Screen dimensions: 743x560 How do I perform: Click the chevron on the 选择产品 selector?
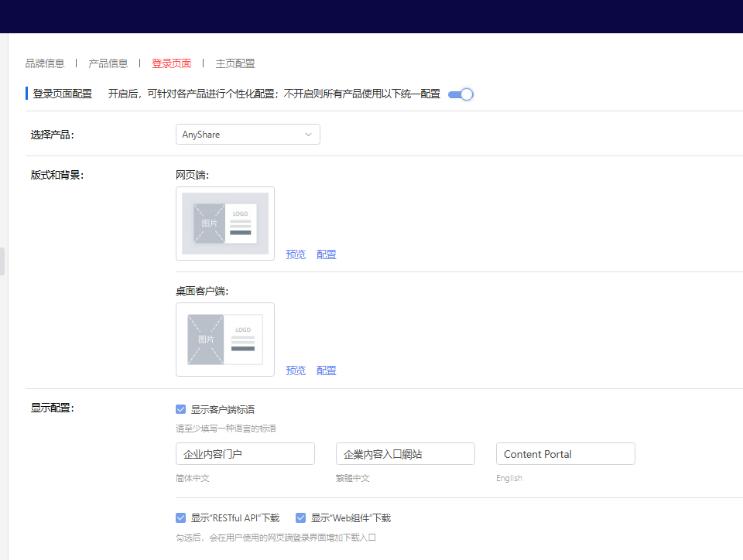(x=309, y=134)
